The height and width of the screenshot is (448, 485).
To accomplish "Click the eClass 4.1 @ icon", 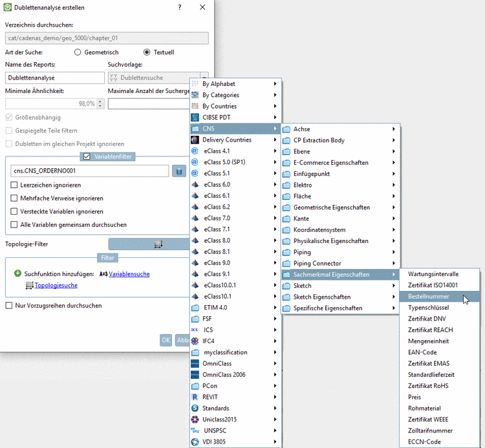I will click(195, 151).
